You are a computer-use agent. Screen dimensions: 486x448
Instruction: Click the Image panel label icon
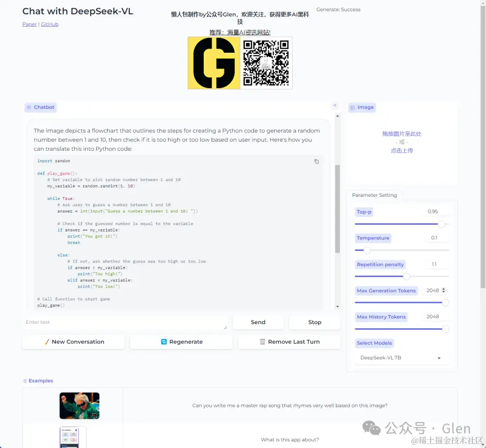tap(352, 107)
